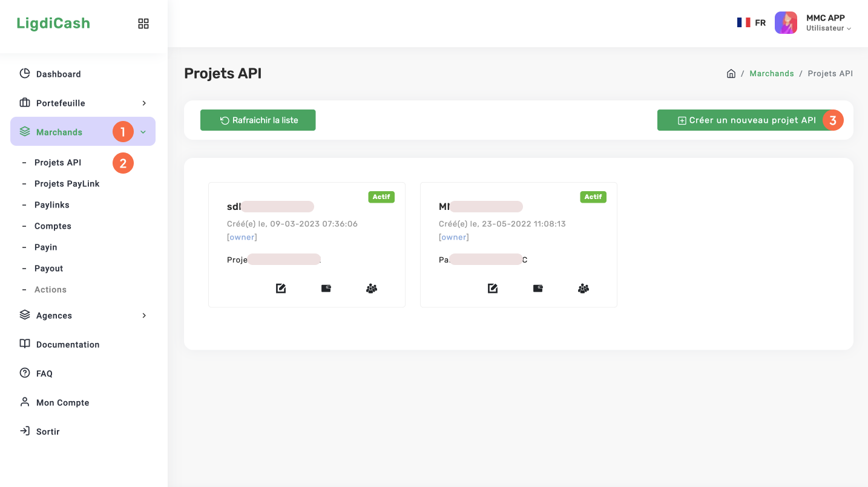Open the Utilisateur account dropdown

[x=828, y=28]
